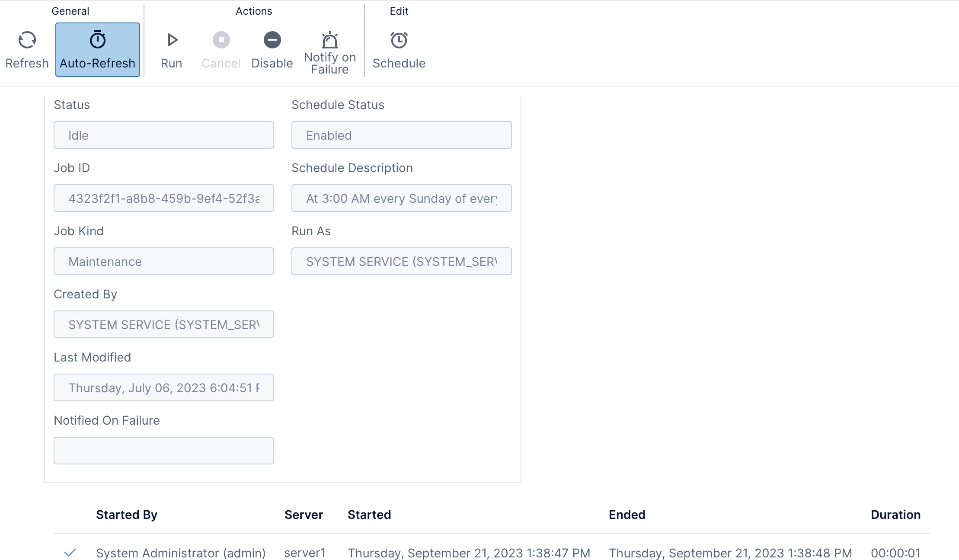Click the empty Notified On Failure field

click(163, 450)
